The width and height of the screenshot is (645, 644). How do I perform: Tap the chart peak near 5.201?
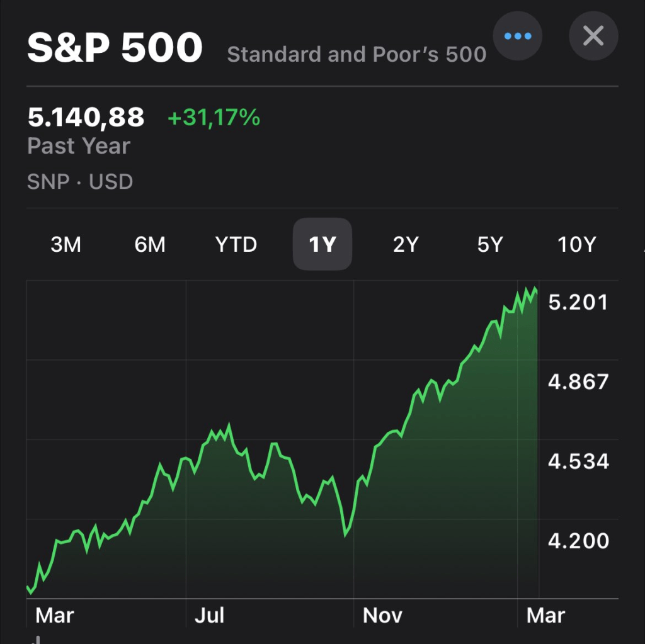[x=535, y=290]
